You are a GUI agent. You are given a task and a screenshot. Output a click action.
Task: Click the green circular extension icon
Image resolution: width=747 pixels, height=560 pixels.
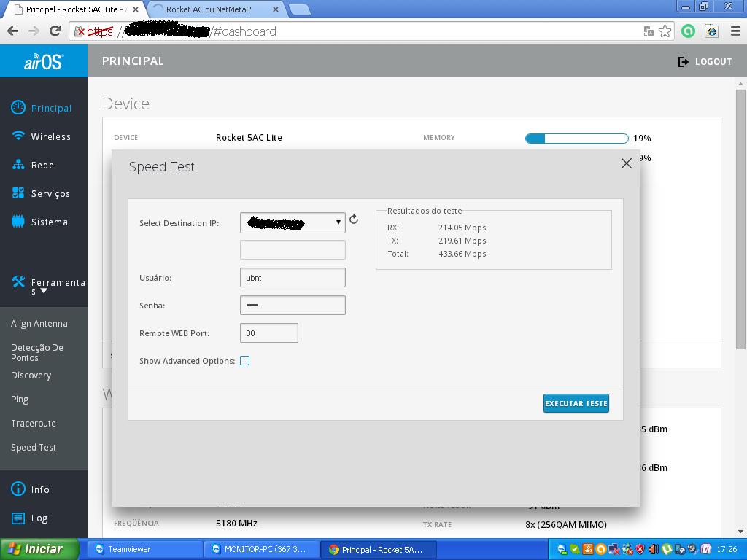coord(688,31)
